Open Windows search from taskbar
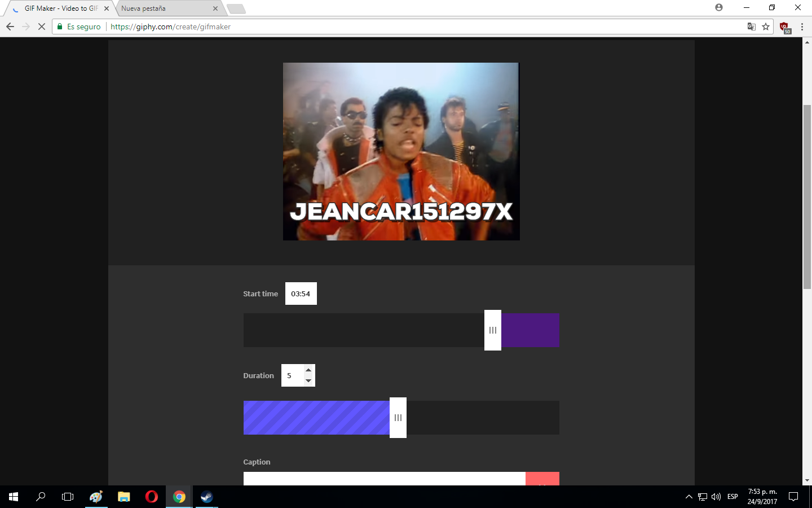 41,497
